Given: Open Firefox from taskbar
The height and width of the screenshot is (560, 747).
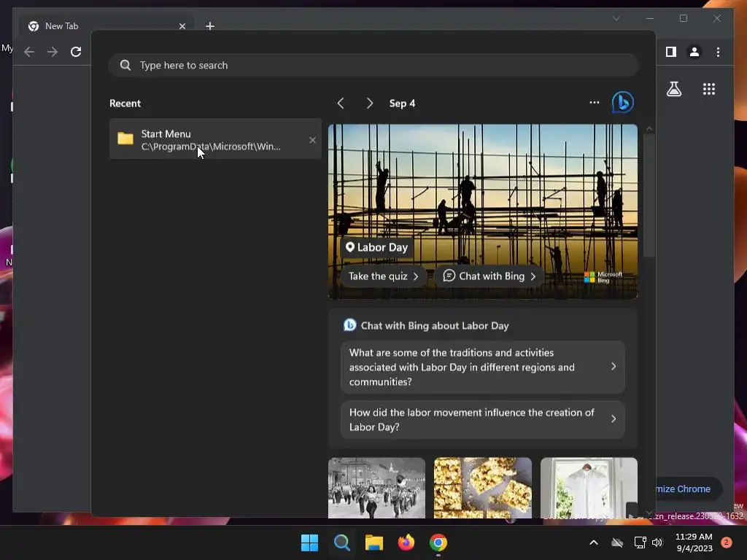Looking at the screenshot, I should click(x=406, y=542).
